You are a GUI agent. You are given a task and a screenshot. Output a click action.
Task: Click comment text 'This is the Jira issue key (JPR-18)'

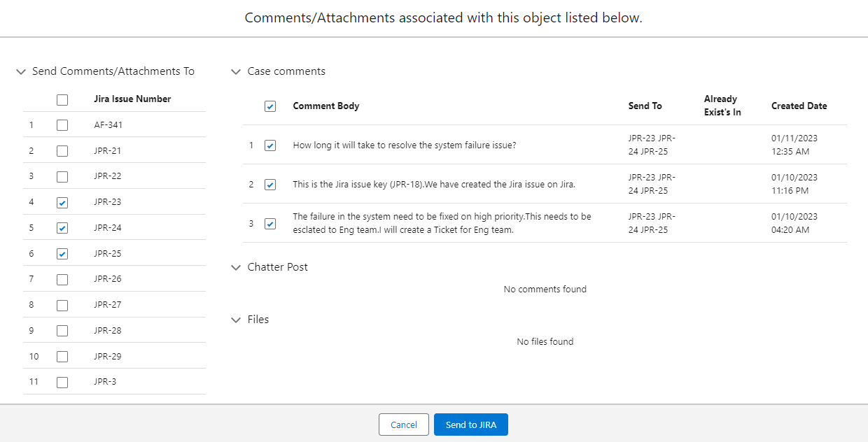[434, 185]
